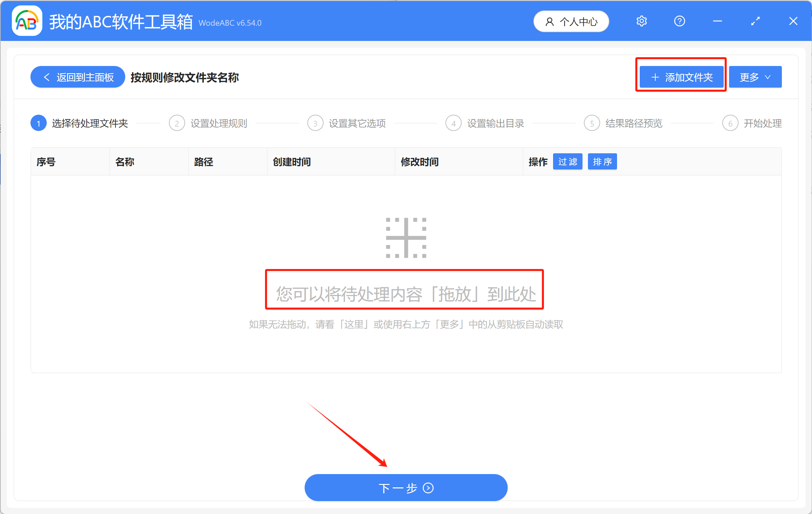Image resolution: width=812 pixels, height=514 pixels.
Task: Click the drag-and-drop content area
Action: [405, 290]
